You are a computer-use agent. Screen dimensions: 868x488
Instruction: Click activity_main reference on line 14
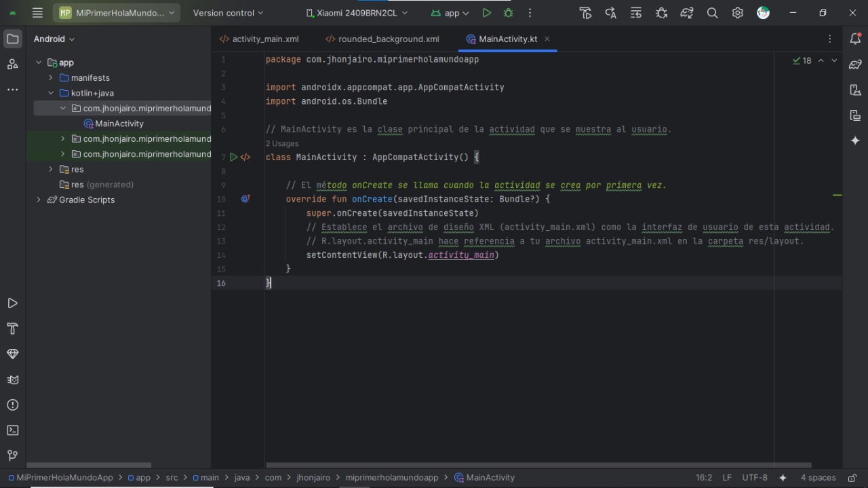click(461, 255)
